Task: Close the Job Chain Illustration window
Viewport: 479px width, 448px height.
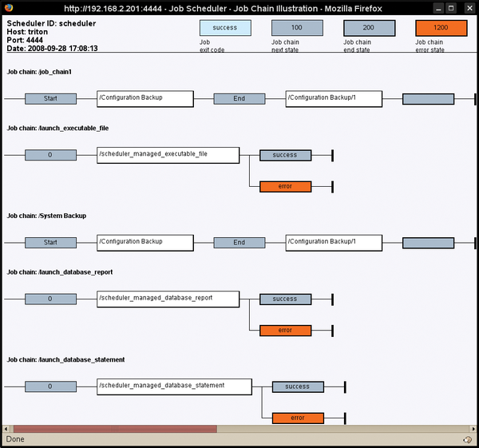Action: (470, 8)
